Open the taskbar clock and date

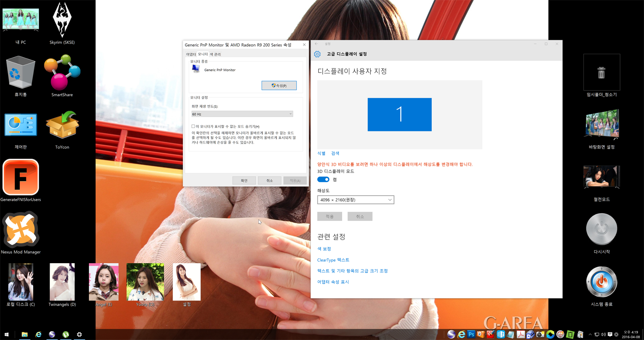(x=630, y=335)
